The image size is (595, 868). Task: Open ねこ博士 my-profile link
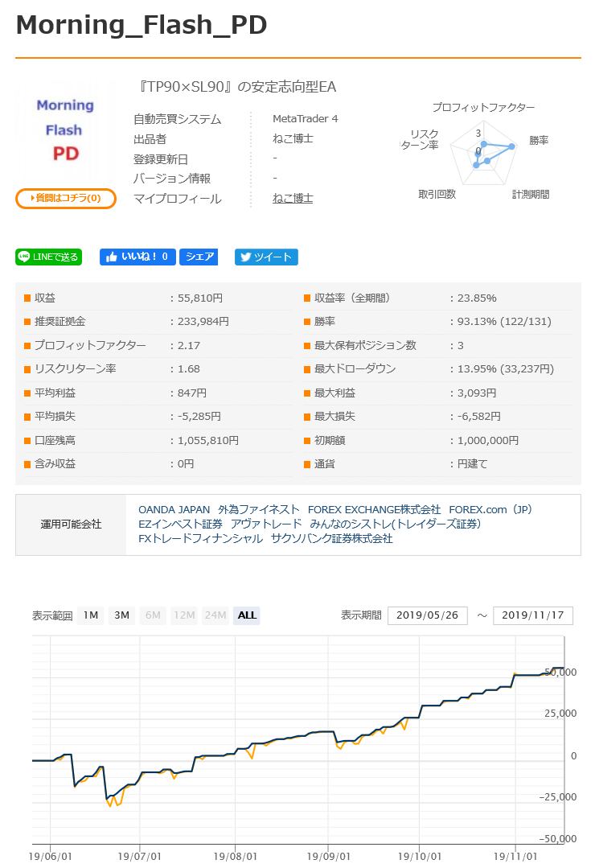[293, 198]
